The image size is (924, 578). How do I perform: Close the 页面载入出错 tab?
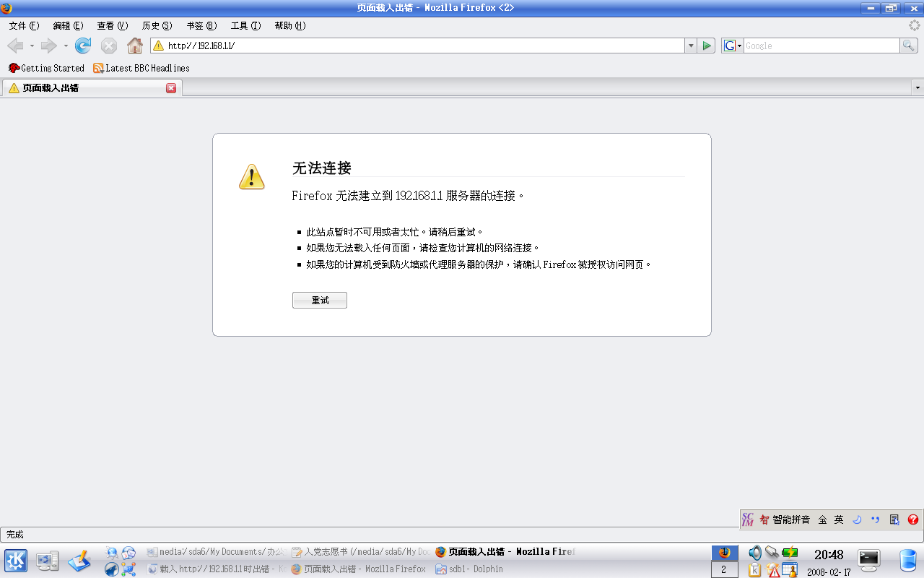[x=171, y=88]
